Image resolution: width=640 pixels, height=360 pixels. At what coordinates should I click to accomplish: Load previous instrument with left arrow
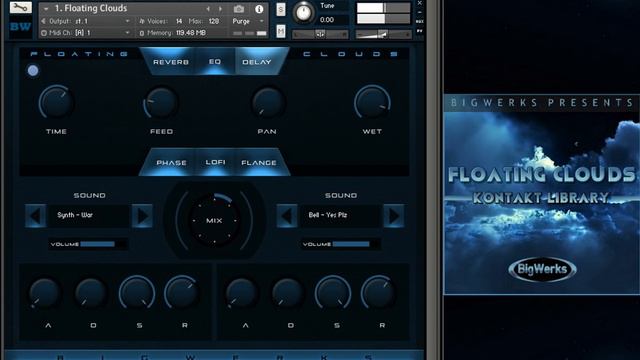pos(208,9)
